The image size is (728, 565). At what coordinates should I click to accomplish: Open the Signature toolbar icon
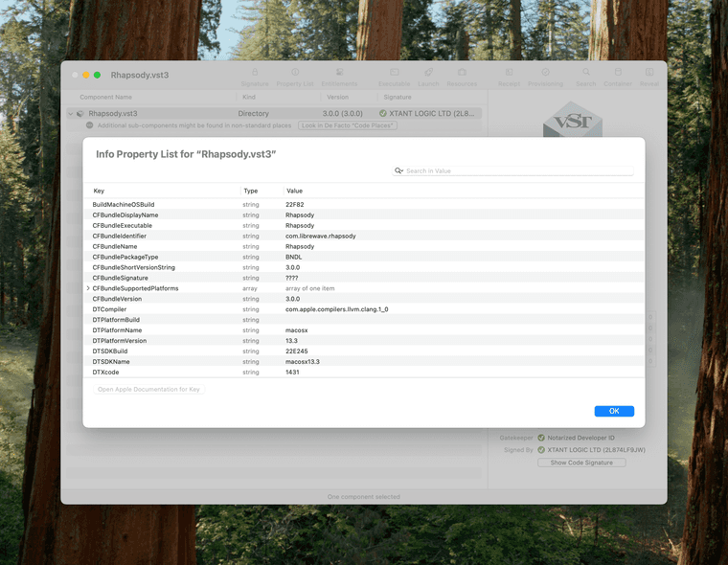255,77
